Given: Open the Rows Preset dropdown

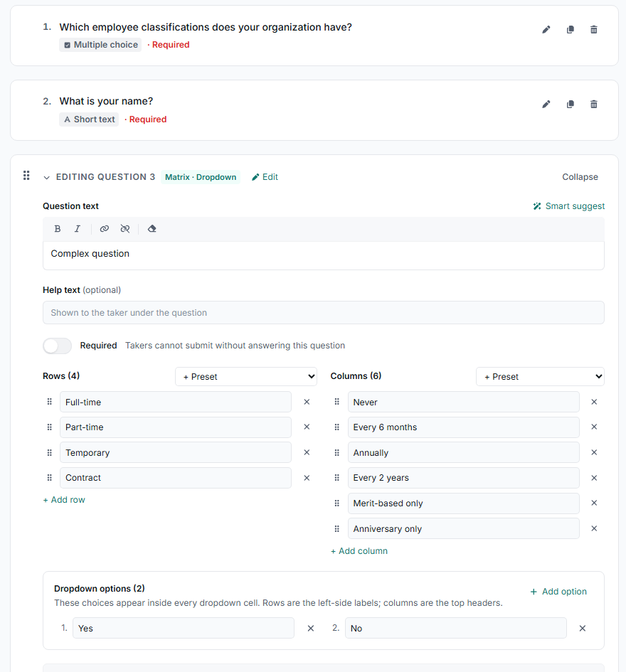Looking at the screenshot, I should [x=246, y=377].
